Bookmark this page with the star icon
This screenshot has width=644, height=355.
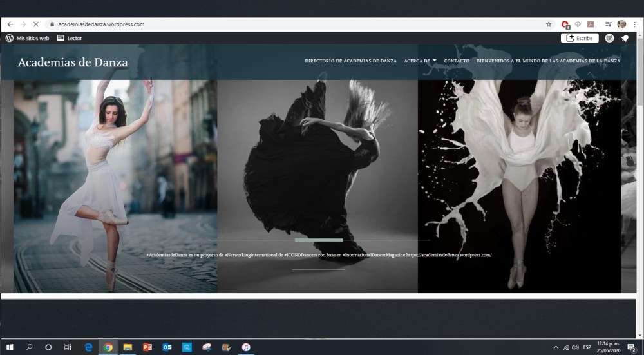(549, 24)
